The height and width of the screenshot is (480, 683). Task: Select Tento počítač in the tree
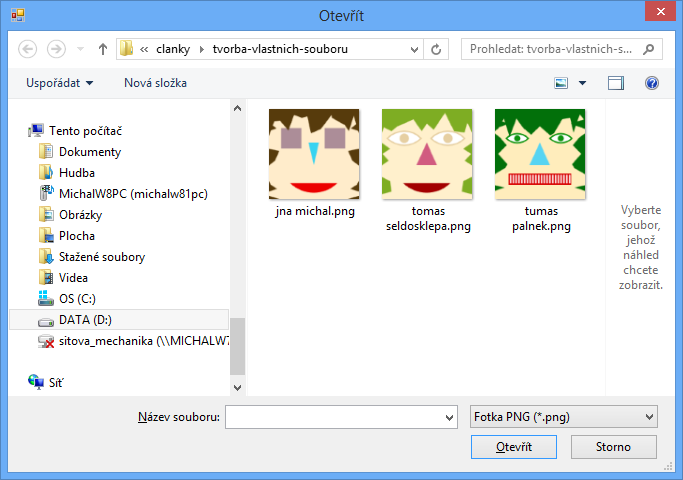point(85,131)
